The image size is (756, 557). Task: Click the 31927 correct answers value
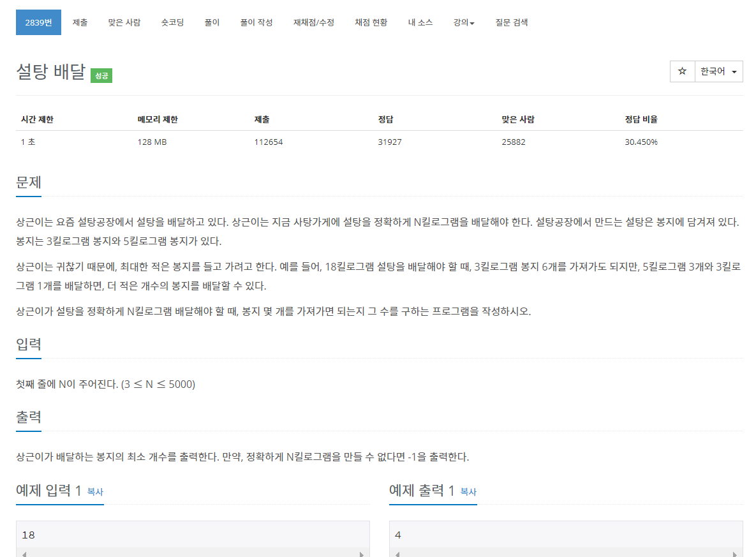tap(390, 142)
